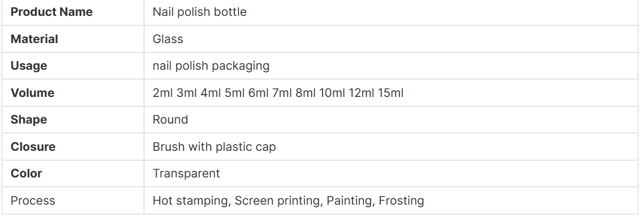Click the 2ml volume option text
Viewport: 644px width, 216px height.
(163, 93)
